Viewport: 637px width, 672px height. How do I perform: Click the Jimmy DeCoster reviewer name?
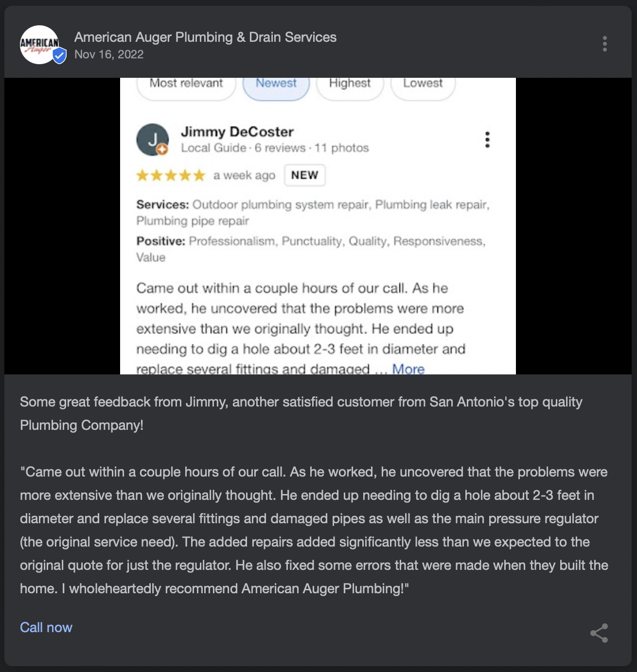coord(237,132)
